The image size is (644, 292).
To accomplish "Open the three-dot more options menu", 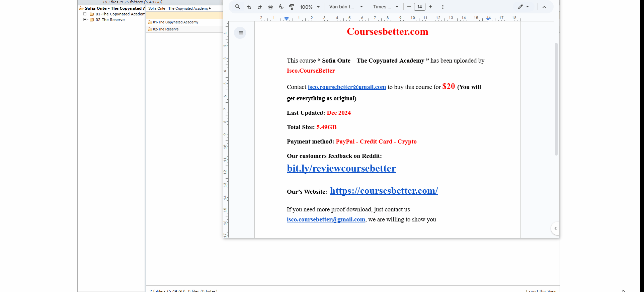I will pos(442,7).
